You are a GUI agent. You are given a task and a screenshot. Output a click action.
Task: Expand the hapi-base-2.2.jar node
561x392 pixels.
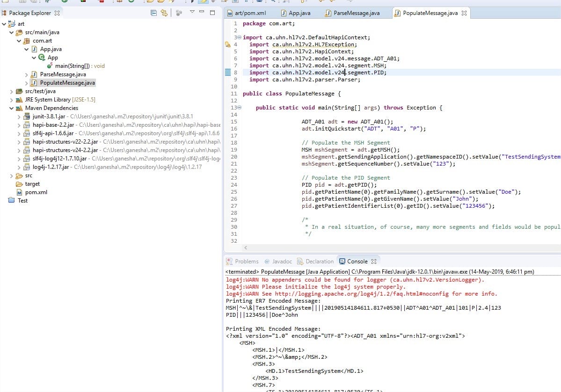click(19, 125)
